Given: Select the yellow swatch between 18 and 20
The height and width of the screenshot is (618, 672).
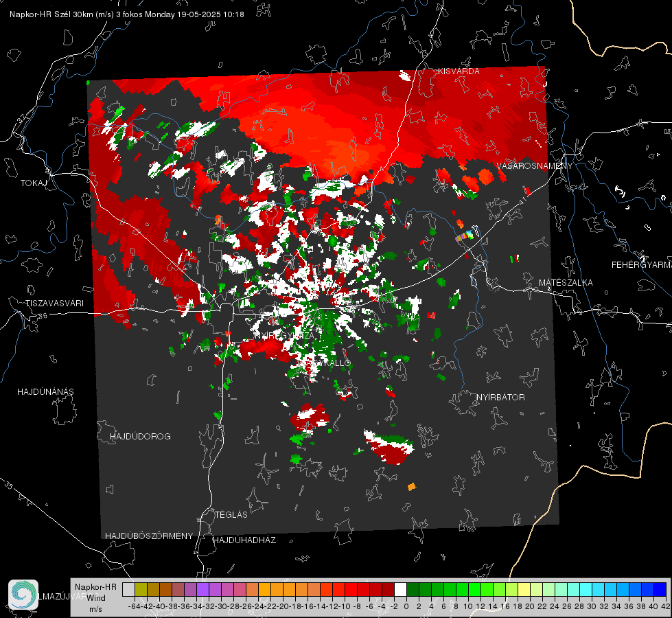Looking at the screenshot, I should (x=524, y=589).
